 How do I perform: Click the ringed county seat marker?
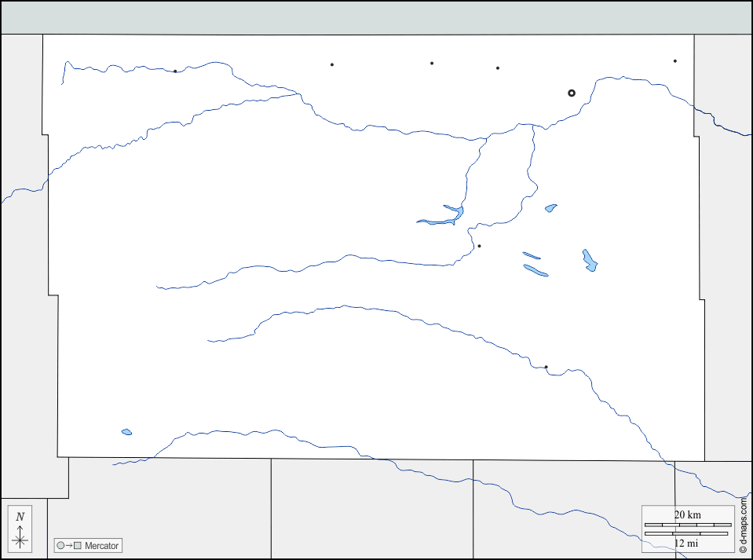(572, 93)
